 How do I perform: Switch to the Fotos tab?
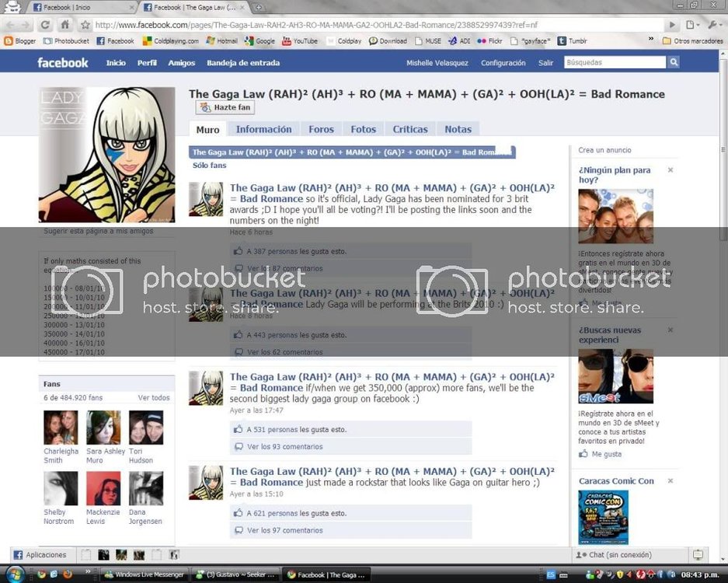tap(363, 129)
